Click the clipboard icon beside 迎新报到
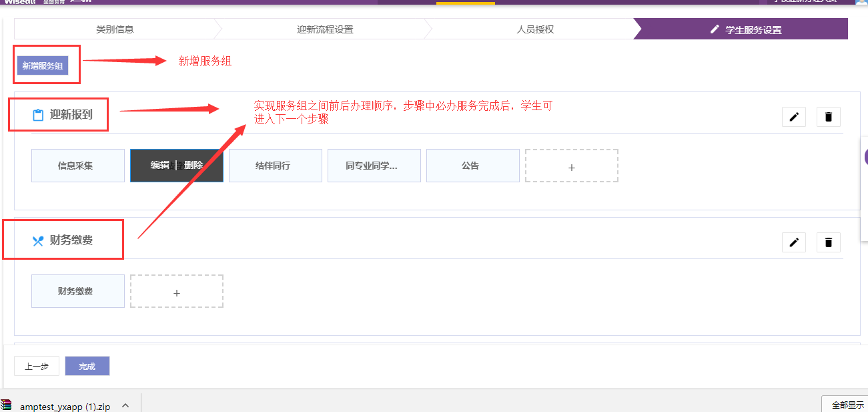The image size is (868, 412). [x=38, y=115]
